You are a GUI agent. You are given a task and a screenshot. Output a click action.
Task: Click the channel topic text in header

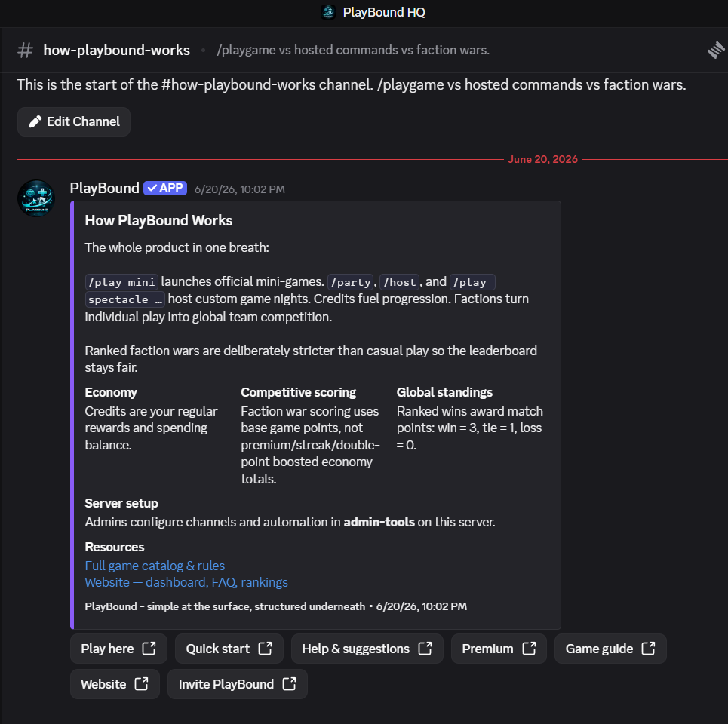353,50
